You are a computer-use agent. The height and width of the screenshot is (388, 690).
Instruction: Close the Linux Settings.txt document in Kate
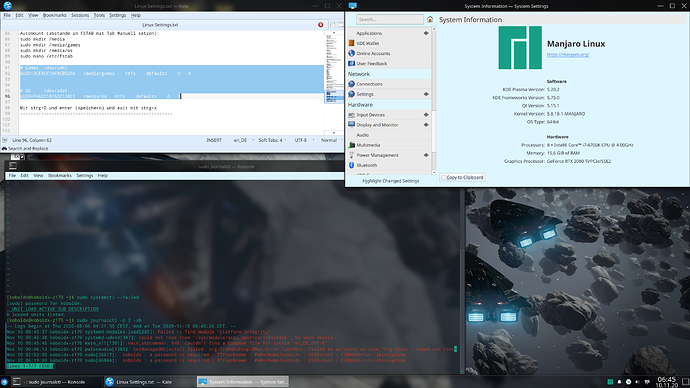point(320,25)
